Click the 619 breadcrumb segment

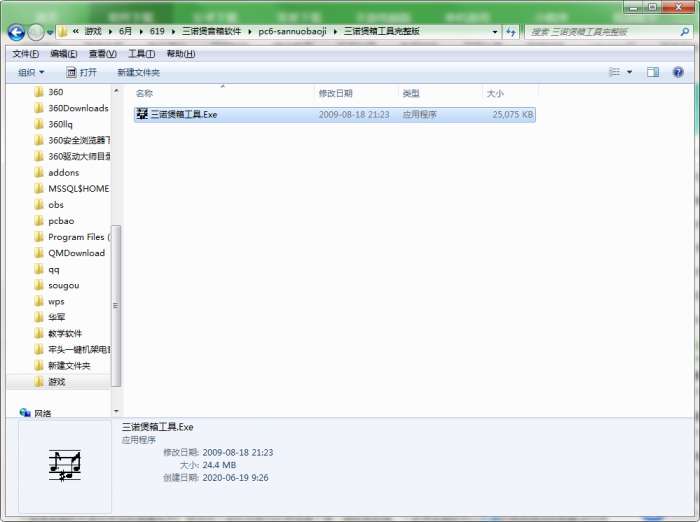(157, 31)
